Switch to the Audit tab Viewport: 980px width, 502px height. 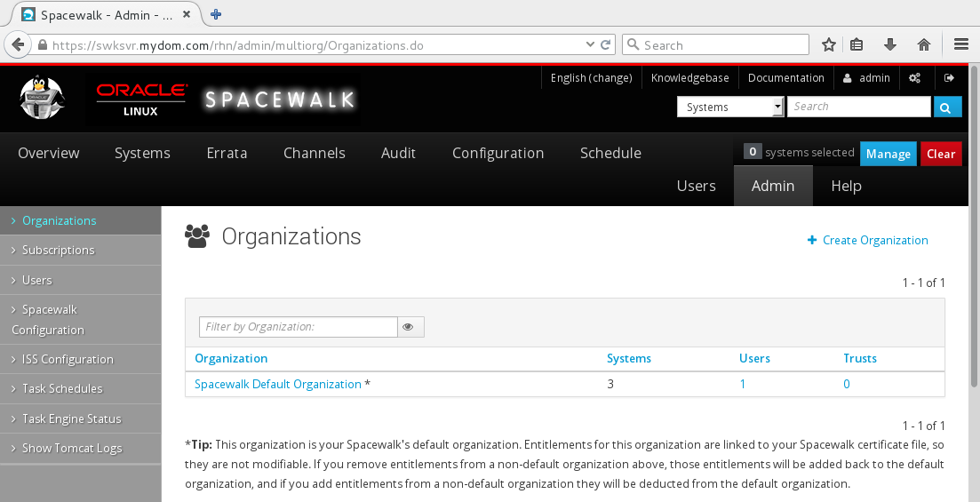coord(399,153)
